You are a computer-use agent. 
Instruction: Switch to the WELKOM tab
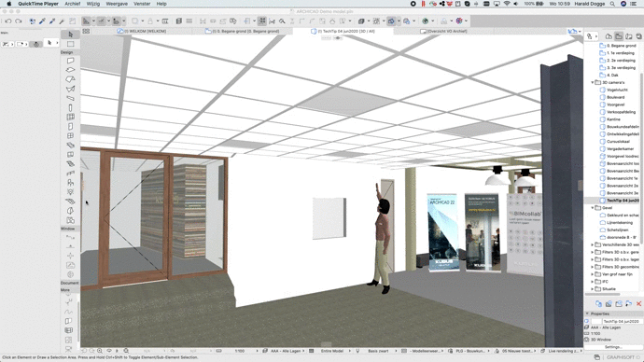point(142,31)
